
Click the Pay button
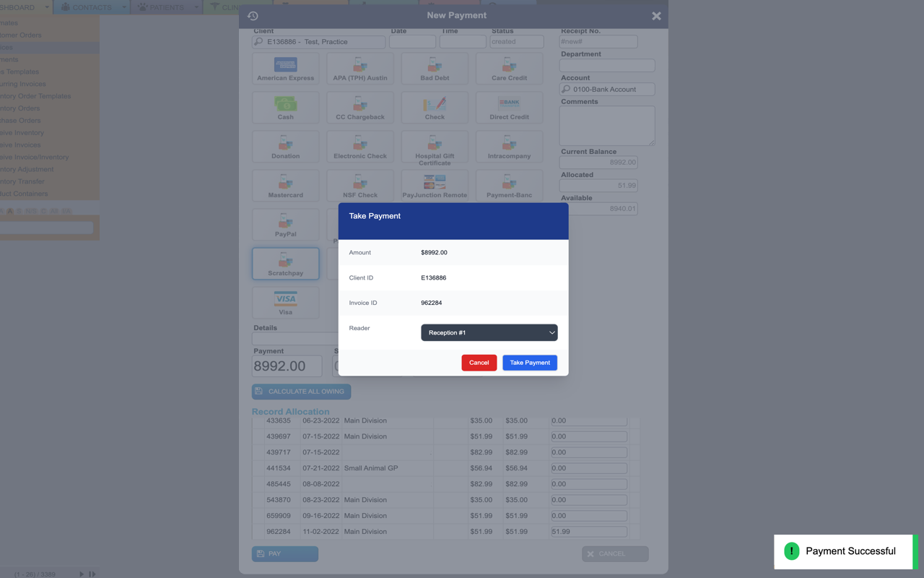coord(285,554)
